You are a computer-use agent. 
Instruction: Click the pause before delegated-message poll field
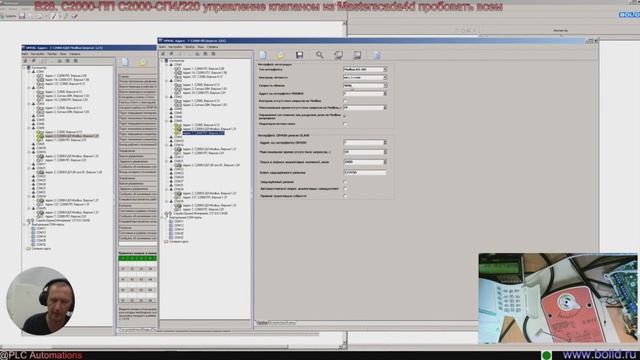[365, 162]
